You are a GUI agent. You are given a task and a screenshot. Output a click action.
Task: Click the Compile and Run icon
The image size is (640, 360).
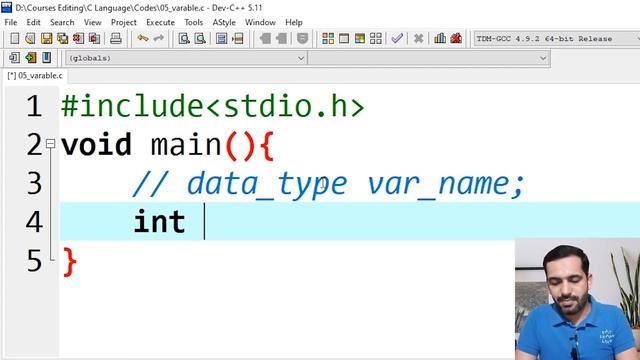pyautogui.click(x=360, y=39)
